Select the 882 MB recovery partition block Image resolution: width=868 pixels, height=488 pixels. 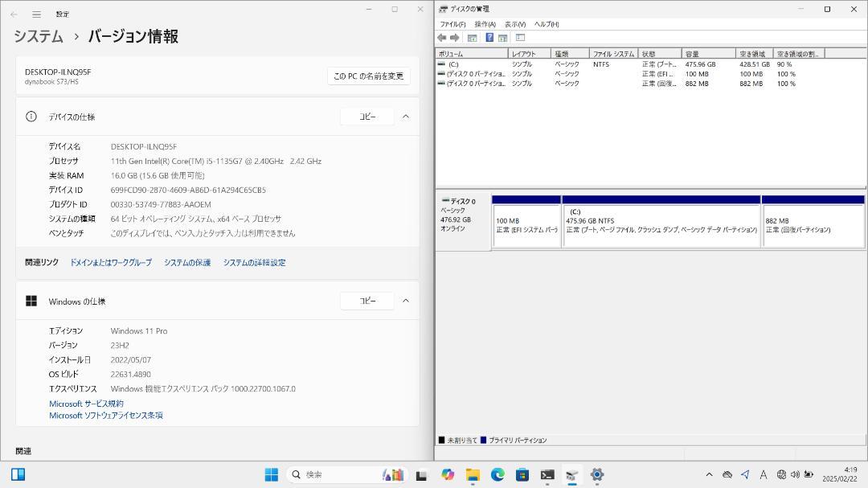pyautogui.click(x=813, y=221)
